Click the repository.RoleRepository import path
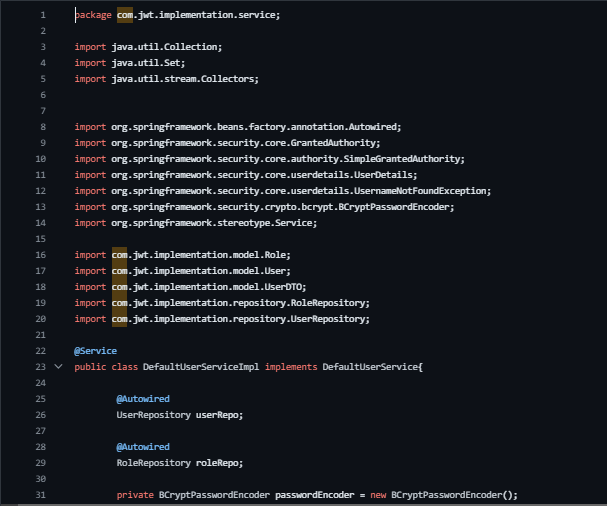This screenshot has height=506, width=607. [x=241, y=303]
